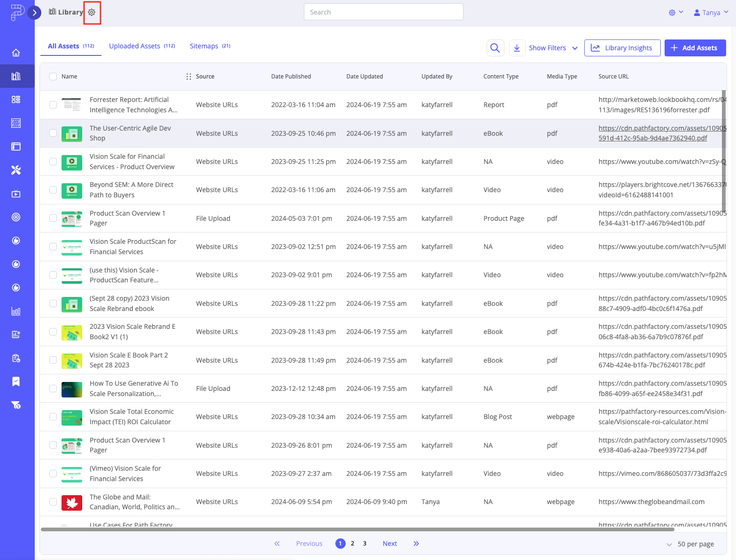
Task: Select the bookmark icon in the sidebar
Action: (x=16, y=381)
